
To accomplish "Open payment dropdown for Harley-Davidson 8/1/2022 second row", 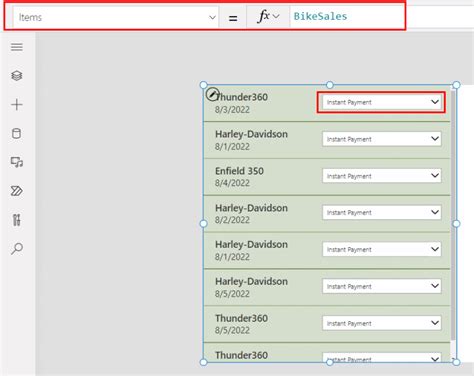I will click(382, 139).
